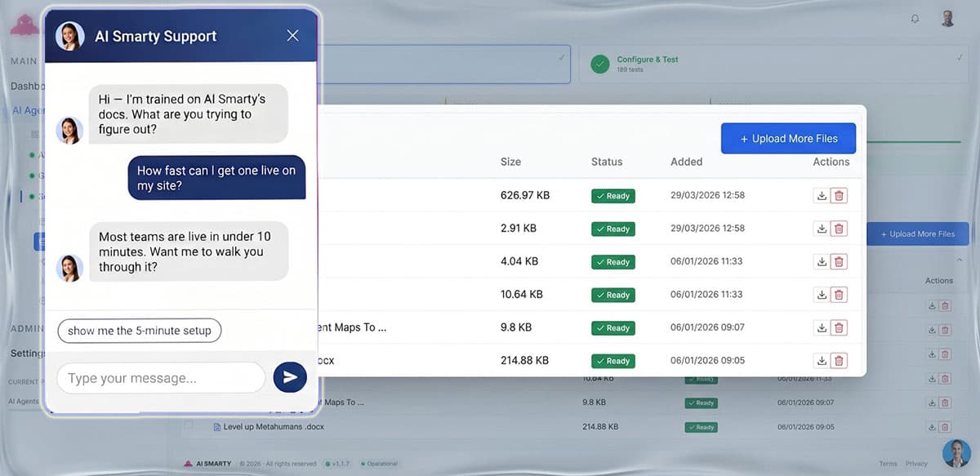Click the v1.1.7 version label in footer
This screenshot has height=476, width=980.
pyautogui.click(x=341, y=464)
